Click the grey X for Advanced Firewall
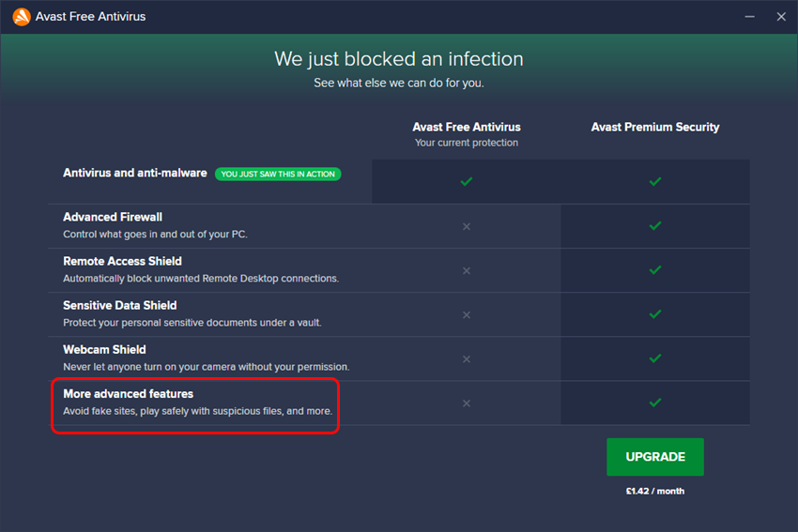This screenshot has width=798, height=532. pyautogui.click(x=467, y=226)
